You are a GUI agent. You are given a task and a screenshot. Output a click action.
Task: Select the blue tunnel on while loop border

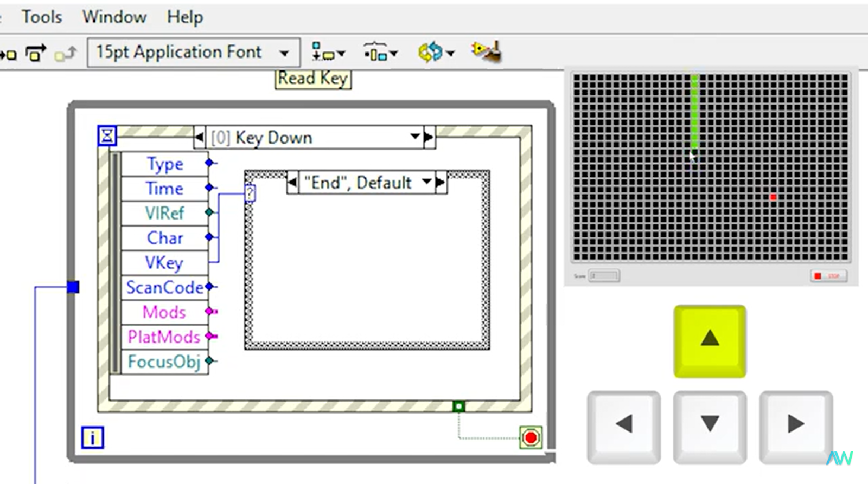pyautogui.click(x=73, y=287)
